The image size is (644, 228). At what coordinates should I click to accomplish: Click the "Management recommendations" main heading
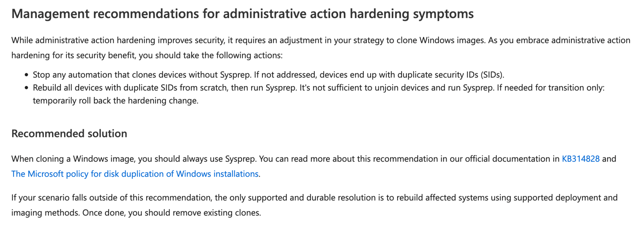click(x=242, y=14)
